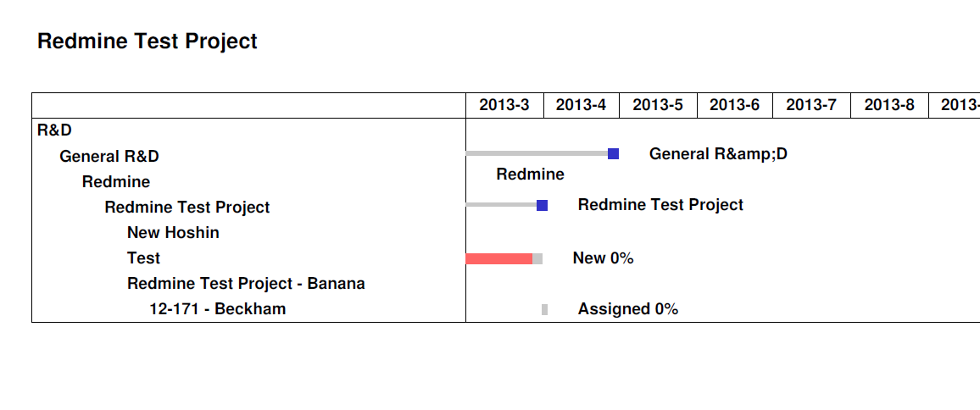
Task: Click the 2013-7 month column header
Action: pyautogui.click(x=811, y=105)
